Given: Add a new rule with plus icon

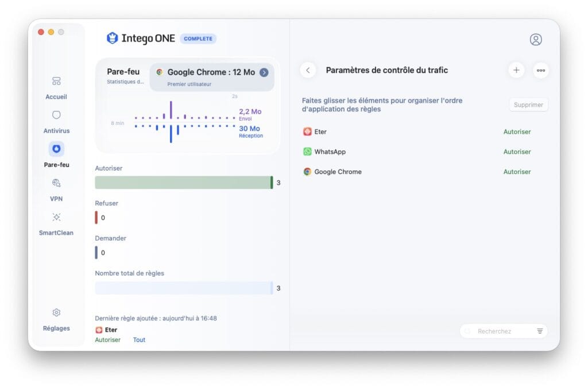Looking at the screenshot, I should click(516, 70).
